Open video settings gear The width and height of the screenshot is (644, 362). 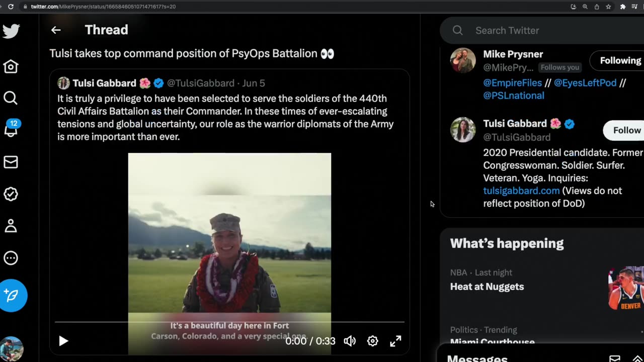pyautogui.click(x=372, y=341)
